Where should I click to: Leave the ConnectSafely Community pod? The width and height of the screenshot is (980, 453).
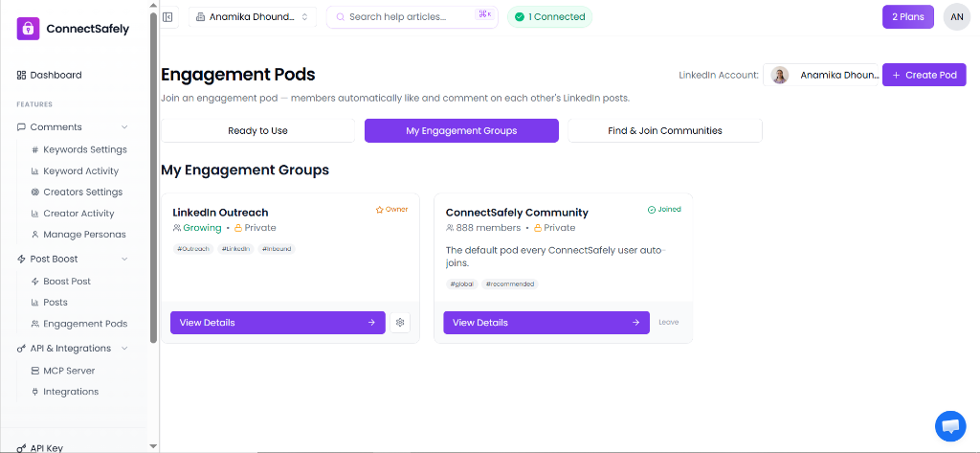(668, 322)
